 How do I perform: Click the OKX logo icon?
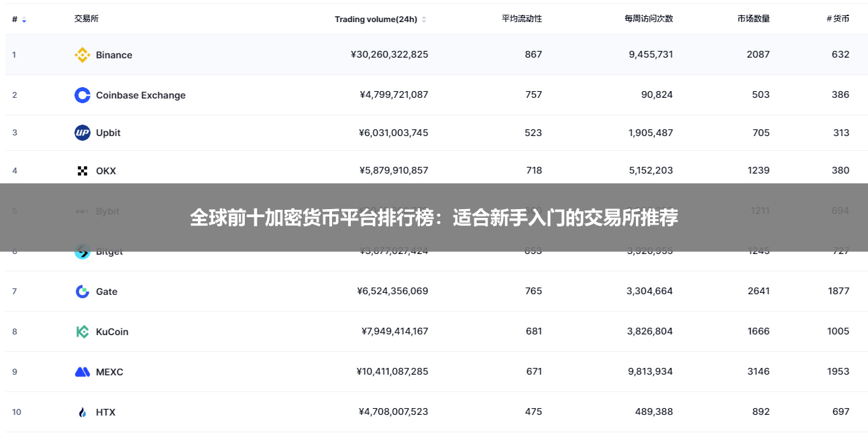(x=83, y=171)
